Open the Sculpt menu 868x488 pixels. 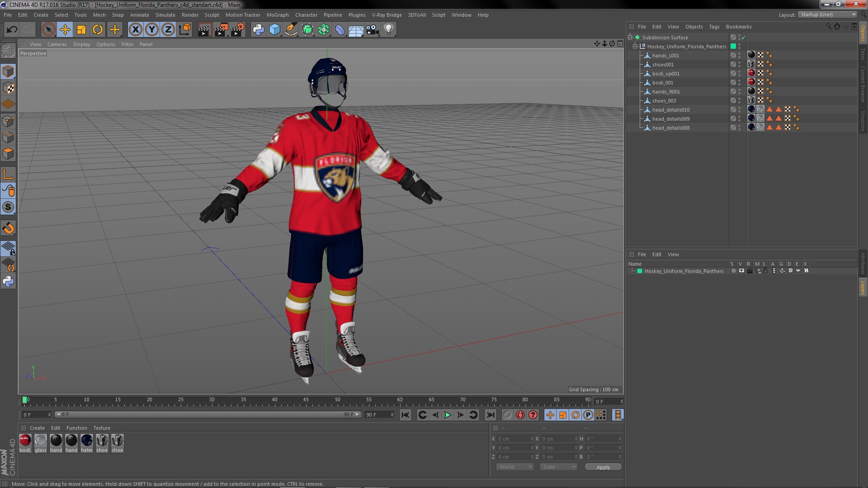point(212,15)
